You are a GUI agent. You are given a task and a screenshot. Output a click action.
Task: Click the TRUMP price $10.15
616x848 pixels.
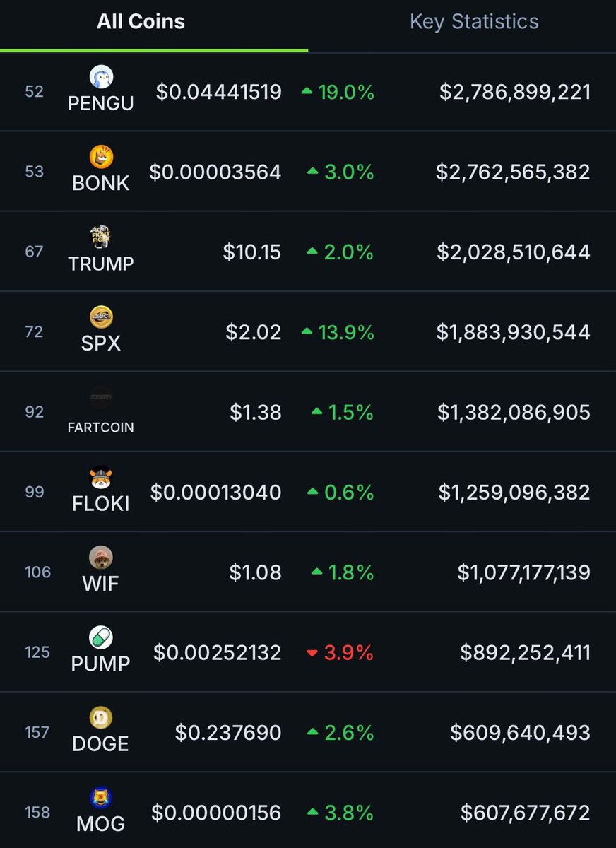(252, 252)
